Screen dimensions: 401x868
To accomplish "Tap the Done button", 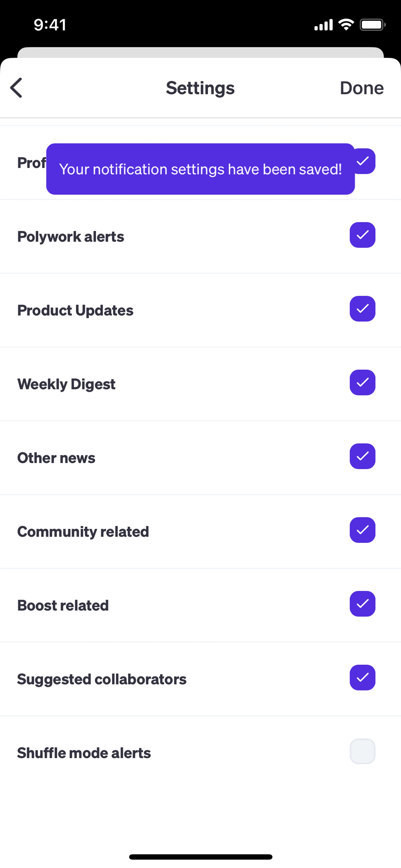I will [362, 88].
